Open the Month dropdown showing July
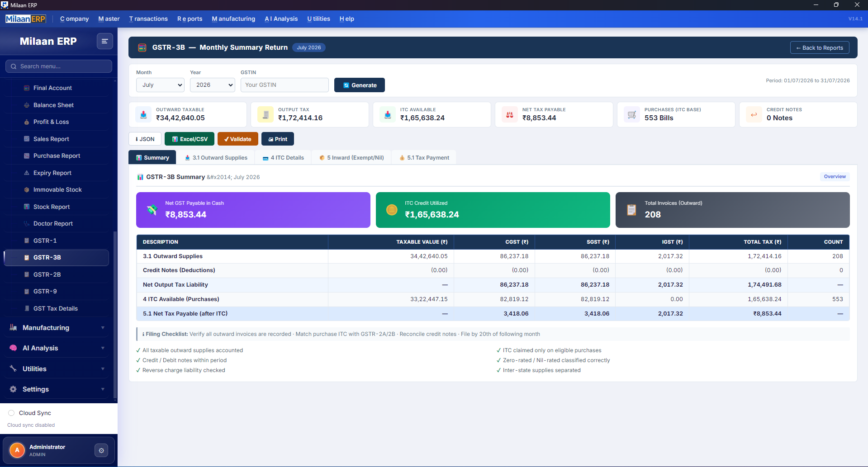 (x=160, y=85)
